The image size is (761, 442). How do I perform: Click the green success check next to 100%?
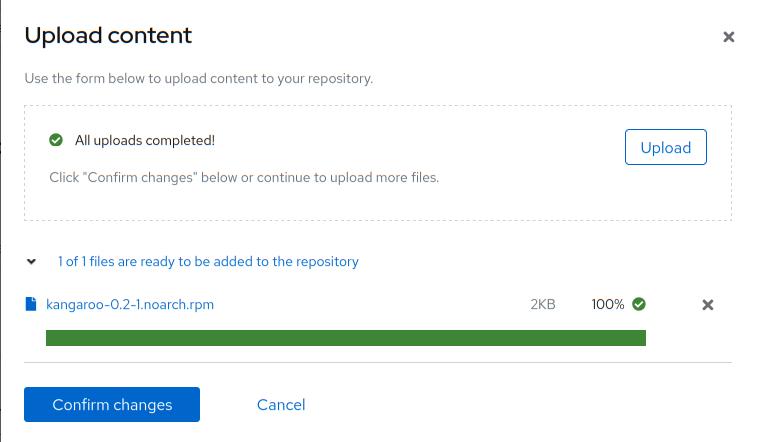click(639, 304)
